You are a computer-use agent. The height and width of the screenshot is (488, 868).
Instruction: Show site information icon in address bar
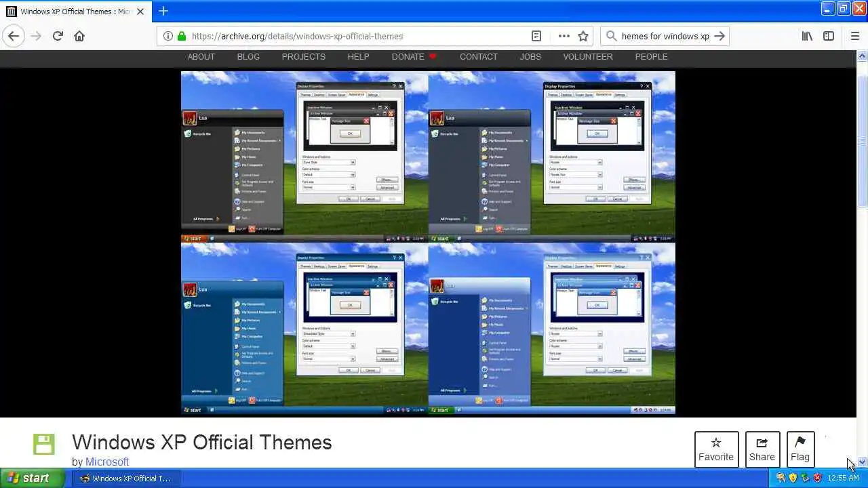pyautogui.click(x=168, y=36)
